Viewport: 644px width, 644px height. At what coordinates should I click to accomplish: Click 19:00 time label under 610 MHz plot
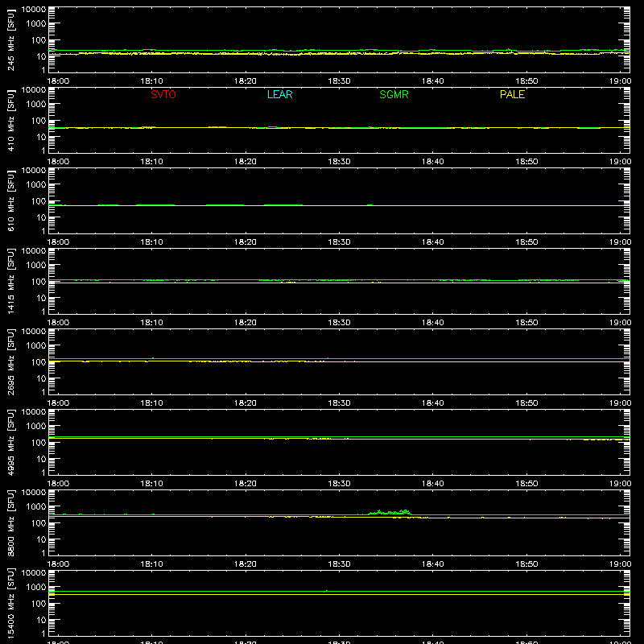620,242
